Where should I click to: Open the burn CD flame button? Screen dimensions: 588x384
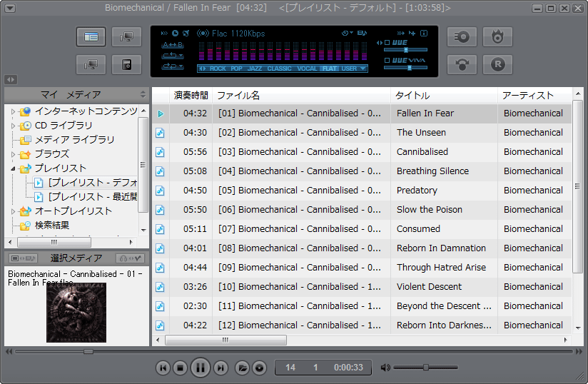coord(497,36)
